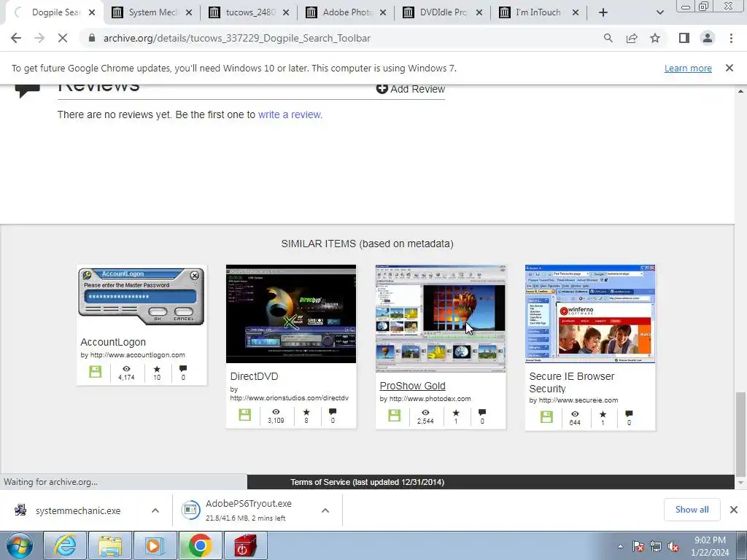
Task: Expand systemmechanic.exe download options arrow
Action: coord(155,510)
